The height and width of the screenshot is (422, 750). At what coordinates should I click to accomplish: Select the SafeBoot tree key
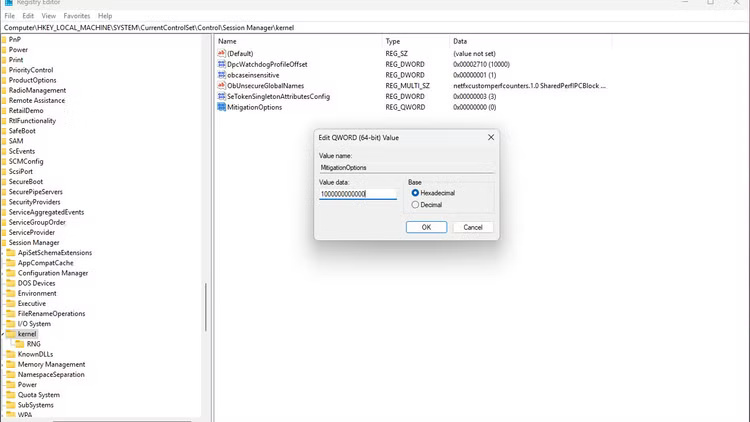pos(22,131)
